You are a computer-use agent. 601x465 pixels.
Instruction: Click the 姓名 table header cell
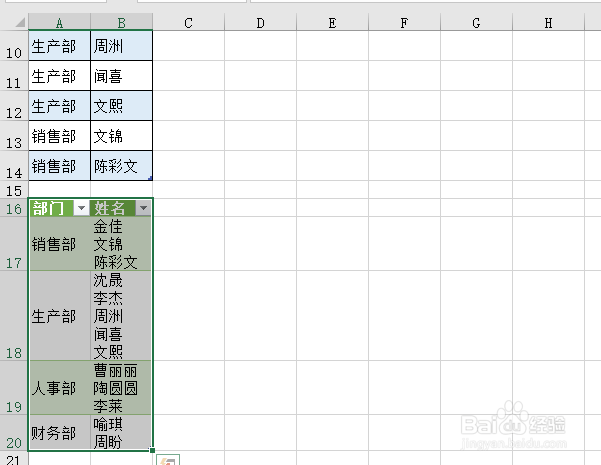[x=122, y=208]
